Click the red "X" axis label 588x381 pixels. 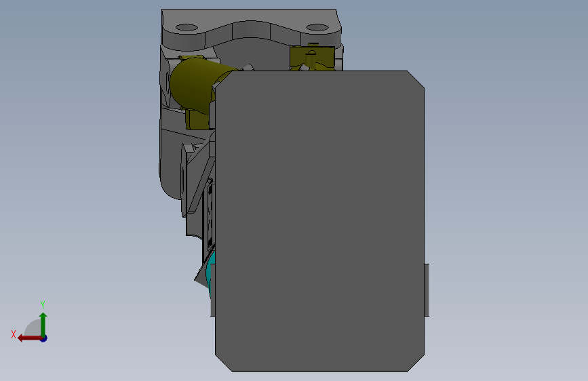14,334
